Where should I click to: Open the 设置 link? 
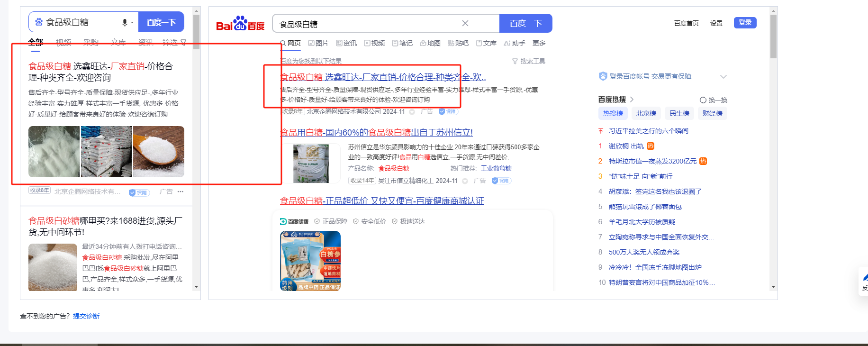tap(716, 23)
